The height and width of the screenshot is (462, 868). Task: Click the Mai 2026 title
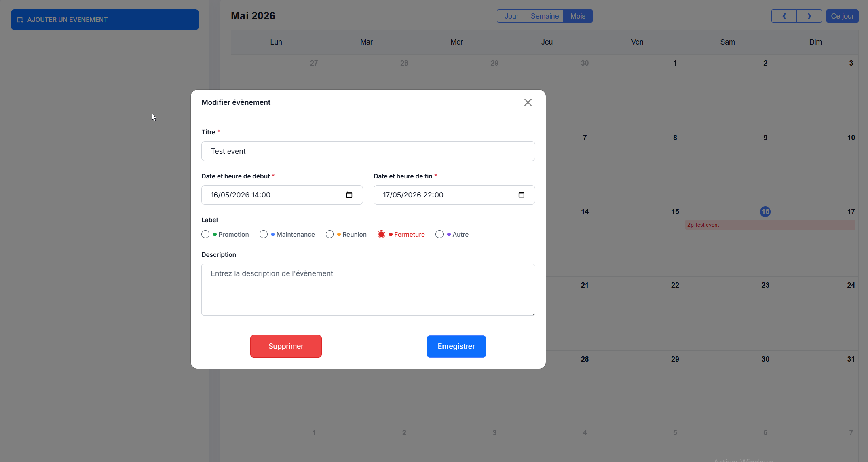tap(253, 16)
